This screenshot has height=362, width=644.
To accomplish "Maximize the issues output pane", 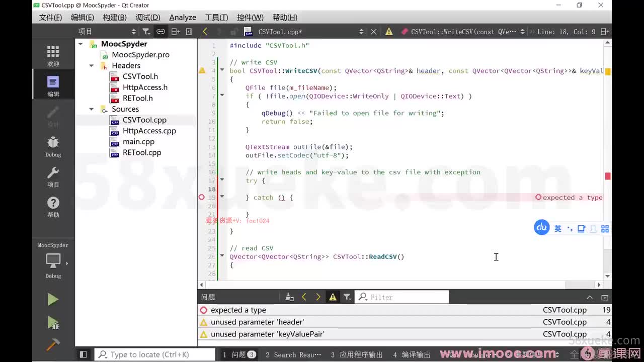I will (x=605, y=297).
